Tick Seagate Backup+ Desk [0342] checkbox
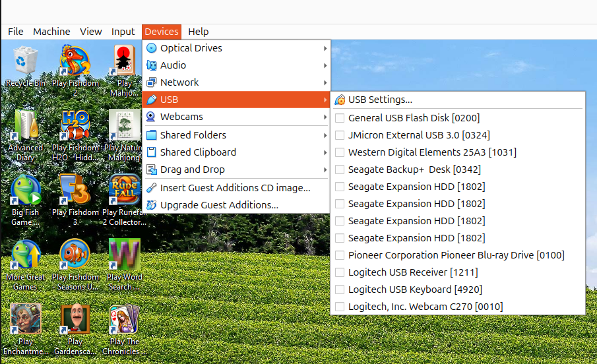 340,169
